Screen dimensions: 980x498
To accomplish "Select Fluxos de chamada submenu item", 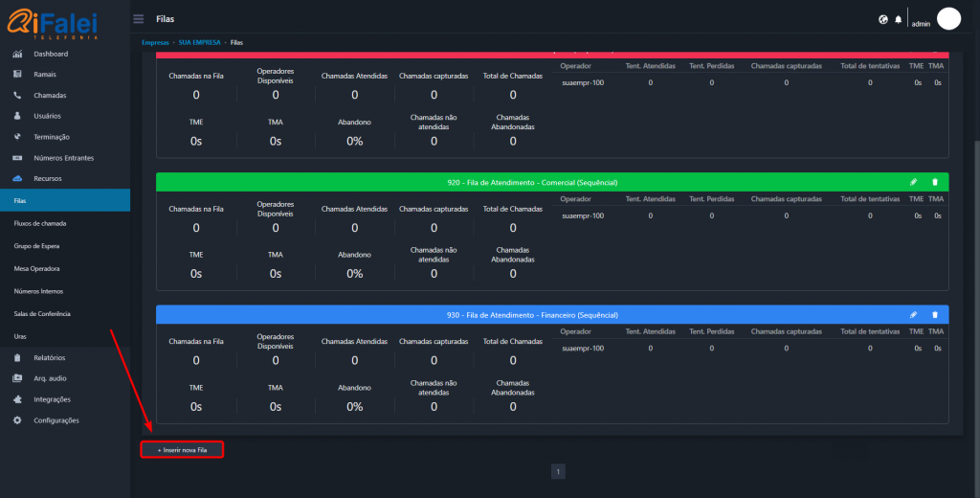I will point(40,223).
